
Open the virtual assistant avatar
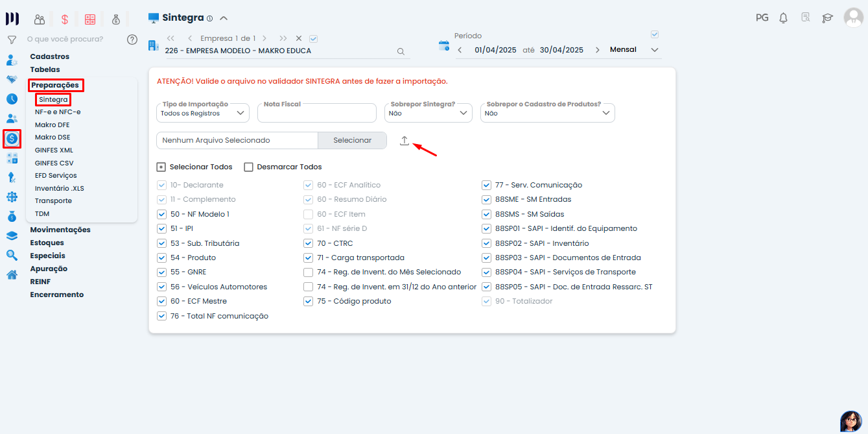pyautogui.click(x=850, y=421)
